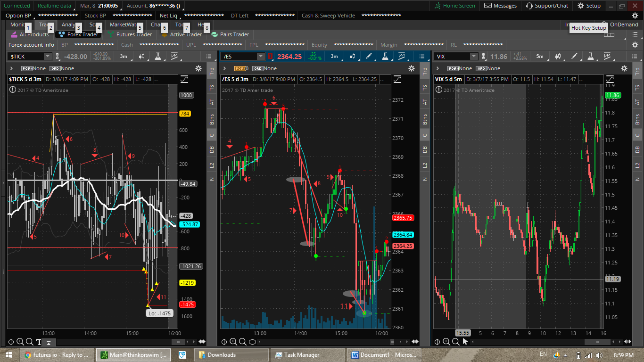
Task: Open the $TICK symbol dropdown arrow
Action: coord(48,57)
